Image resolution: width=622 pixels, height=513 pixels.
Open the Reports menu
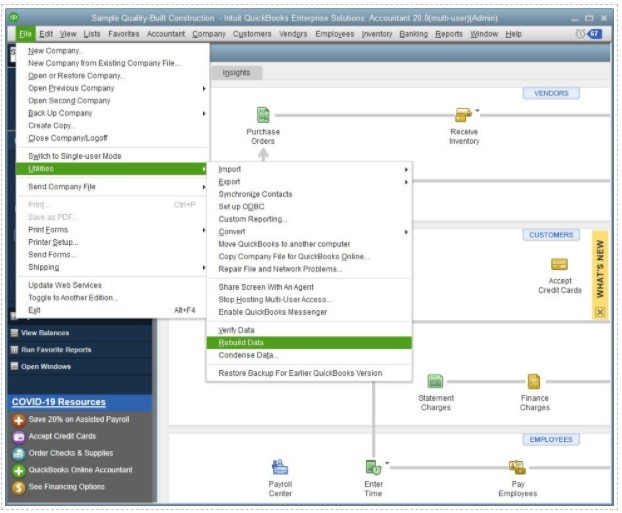pos(449,34)
